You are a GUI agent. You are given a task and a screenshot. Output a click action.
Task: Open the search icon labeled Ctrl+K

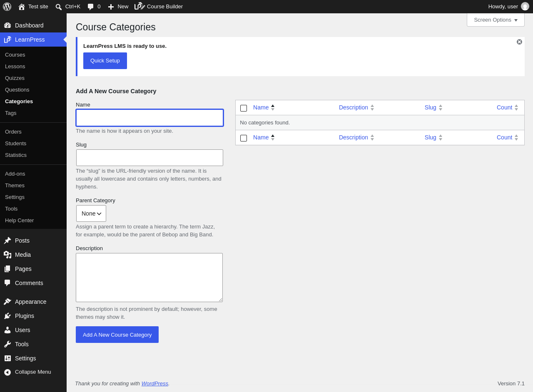click(x=59, y=7)
